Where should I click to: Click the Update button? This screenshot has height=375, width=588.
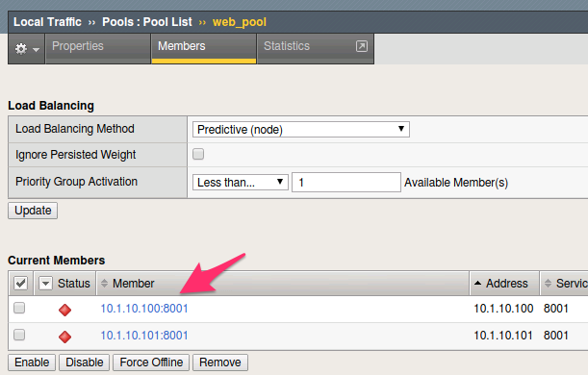click(33, 211)
